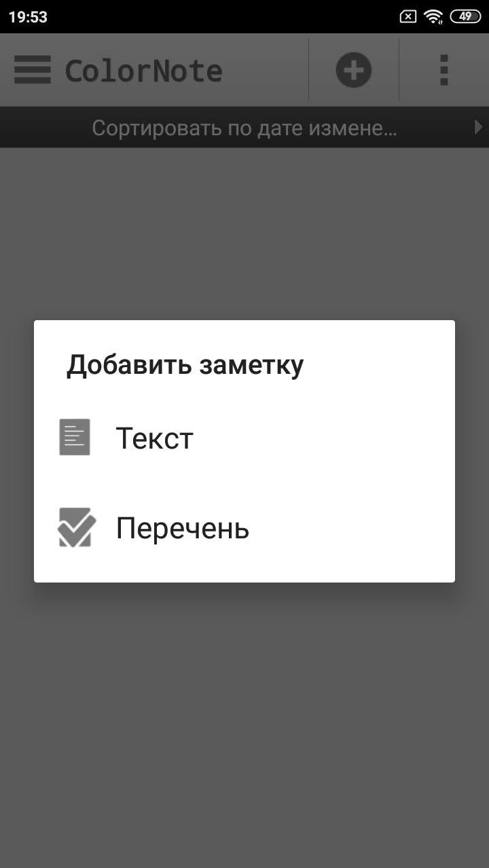Open the ColorNote hamburger navigation menu

pyautogui.click(x=32, y=71)
